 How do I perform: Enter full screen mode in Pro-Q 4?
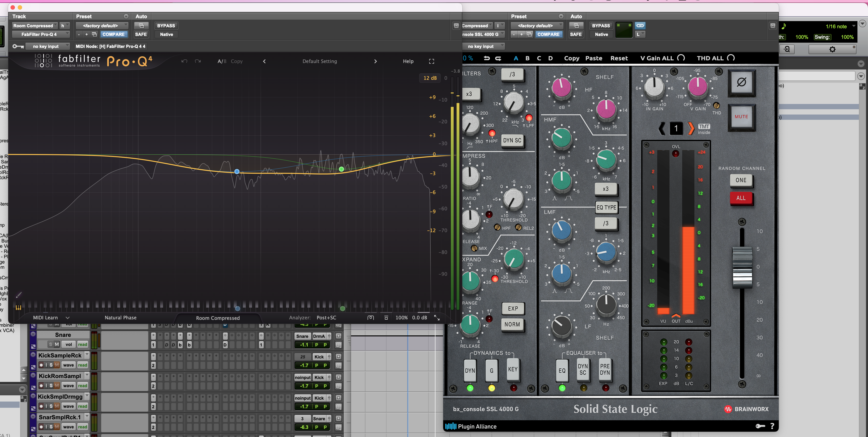click(431, 61)
